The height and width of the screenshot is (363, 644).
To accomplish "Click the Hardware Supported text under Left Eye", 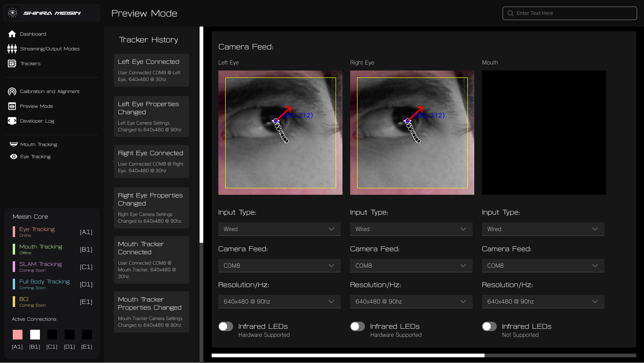I will coord(264,335).
